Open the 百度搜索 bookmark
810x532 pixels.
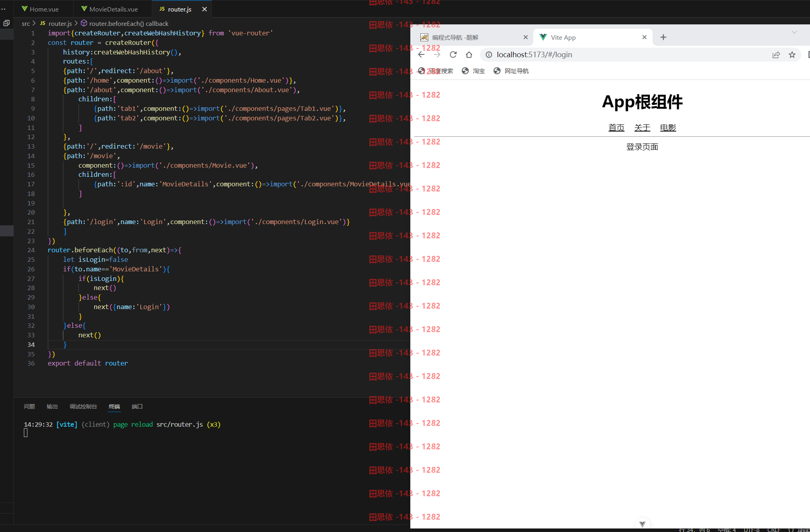tap(435, 71)
